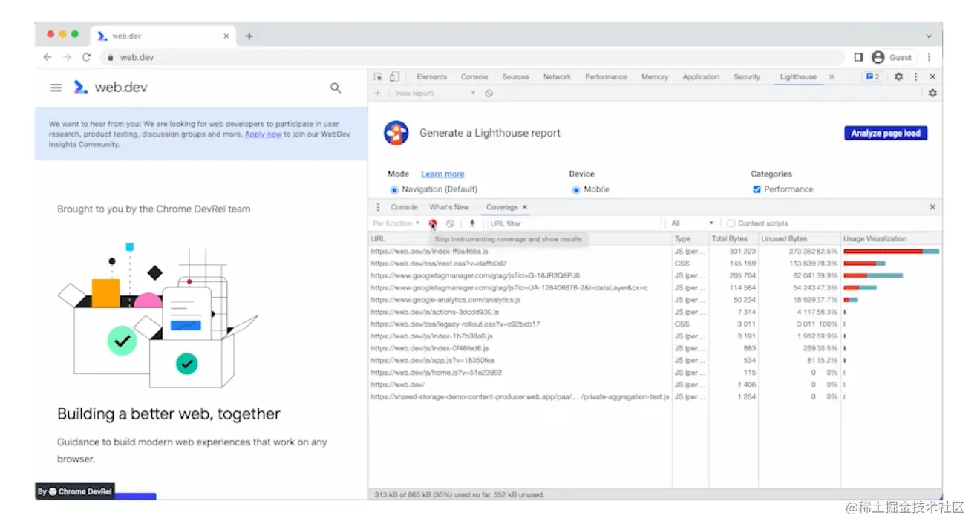Toggle browser side panel icon
The width and height of the screenshot is (980, 530).
[858, 57]
